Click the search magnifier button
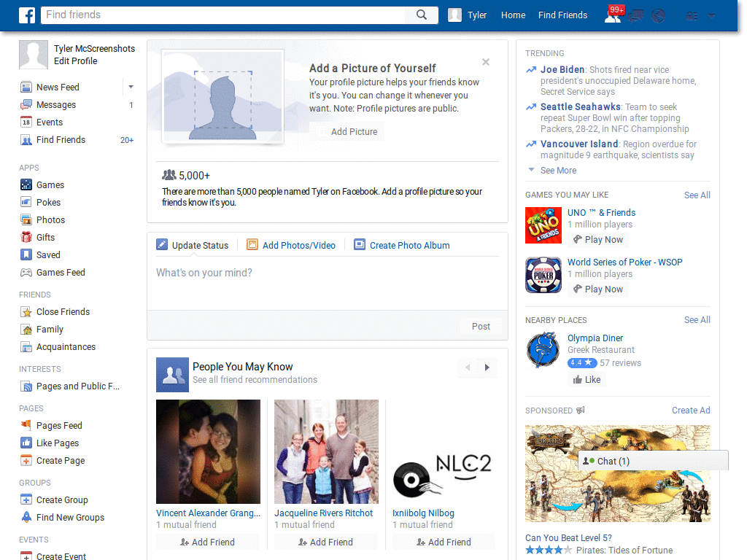 coord(422,15)
